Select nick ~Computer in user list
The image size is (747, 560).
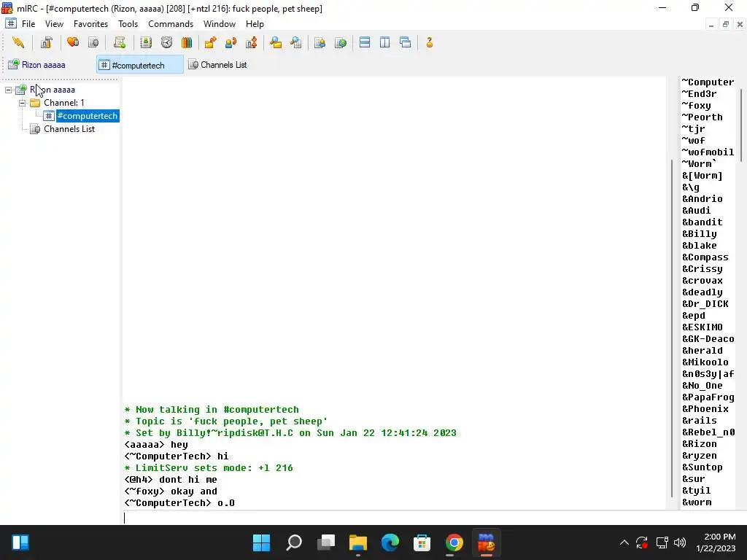point(708,82)
